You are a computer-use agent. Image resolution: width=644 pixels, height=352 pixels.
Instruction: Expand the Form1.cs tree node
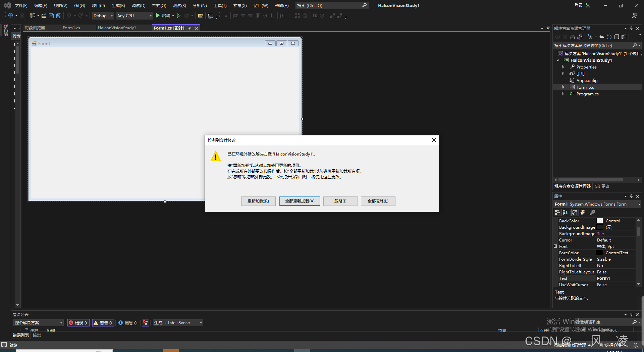563,87
